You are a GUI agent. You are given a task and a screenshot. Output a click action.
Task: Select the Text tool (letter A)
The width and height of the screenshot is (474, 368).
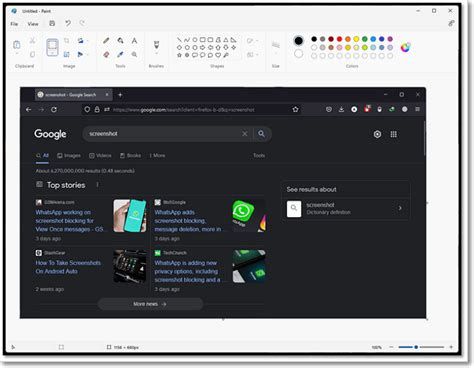(134, 41)
